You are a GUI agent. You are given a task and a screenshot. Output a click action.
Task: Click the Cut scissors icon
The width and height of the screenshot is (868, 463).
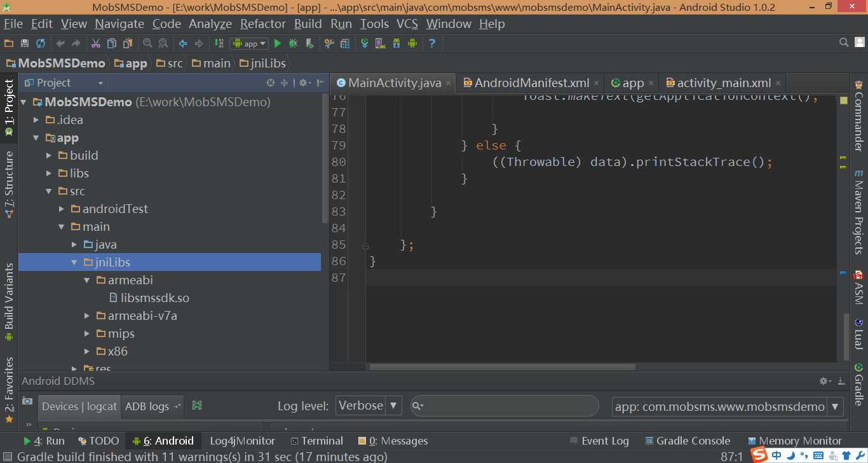pyautogui.click(x=96, y=43)
